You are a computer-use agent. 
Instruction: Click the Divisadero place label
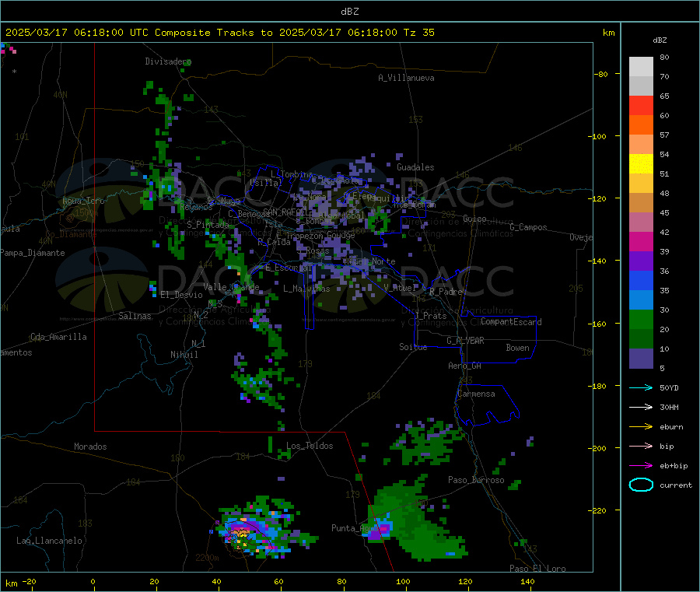point(168,61)
